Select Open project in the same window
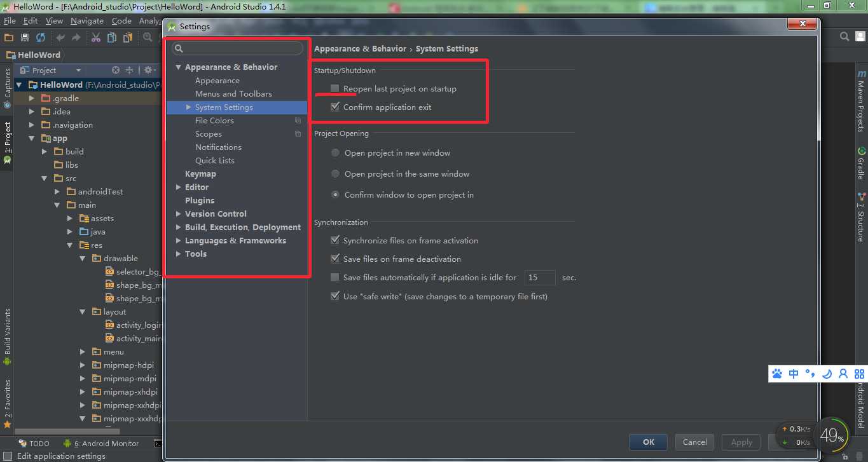The height and width of the screenshot is (462, 868). click(x=335, y=173)
